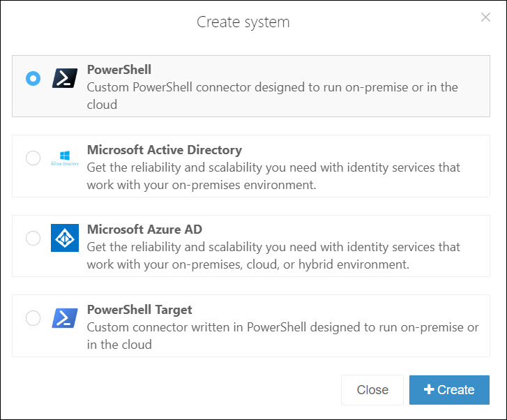This screenshot has height=420, width=507.
Task: Click 'Custom connector written in PowerShell' description
Action: tap(282, 336)
